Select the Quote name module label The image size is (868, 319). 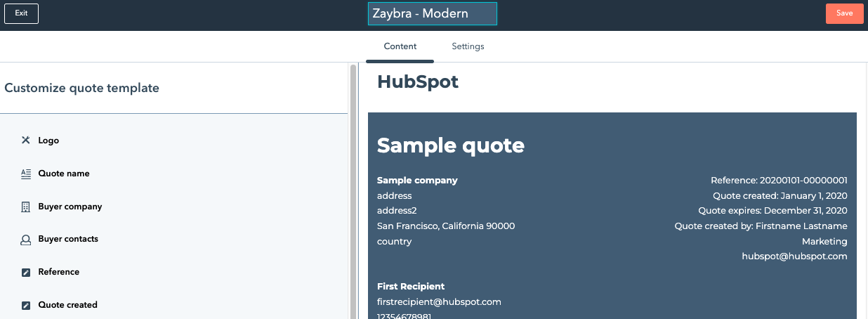coord(64,174)
